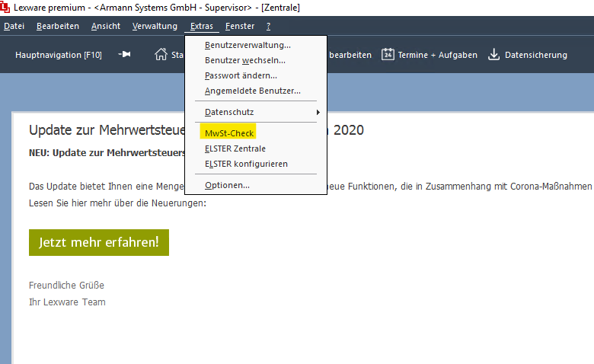Click the 'Freundliche Grüße' text

tap(66, 286)
